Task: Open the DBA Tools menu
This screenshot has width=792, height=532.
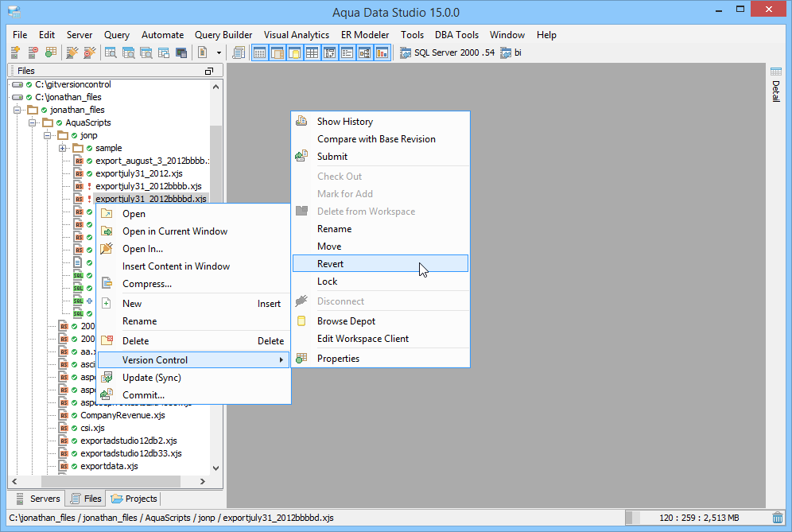Action: (456, 35)
